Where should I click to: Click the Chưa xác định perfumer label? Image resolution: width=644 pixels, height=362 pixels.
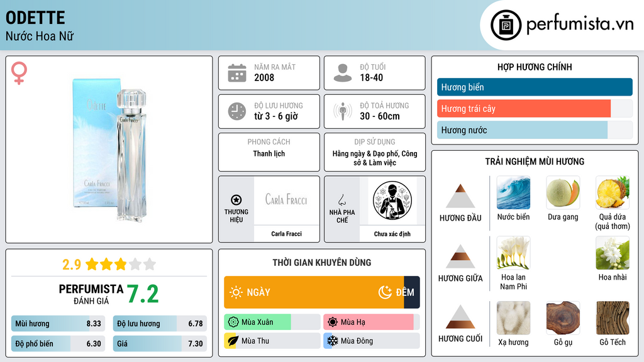(x=392, y=234)
